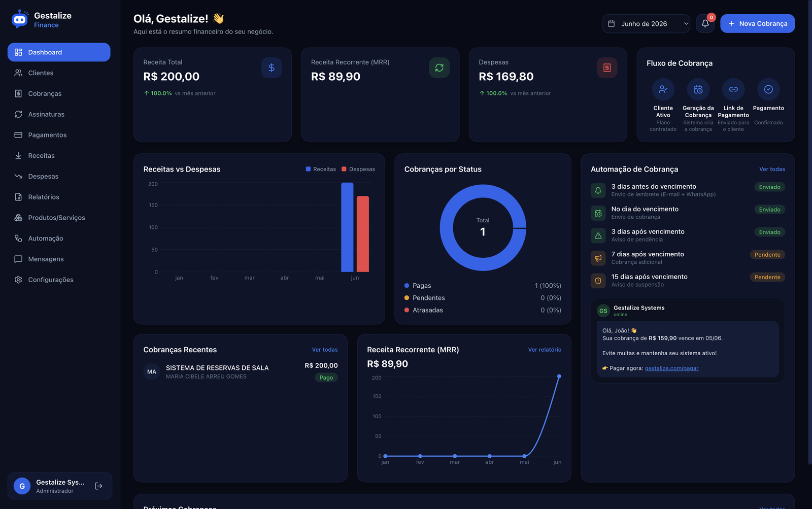This screenshot has width=812, height=509.
Task: Open Automação in the sidebar
Action: (x=59, y=239)
